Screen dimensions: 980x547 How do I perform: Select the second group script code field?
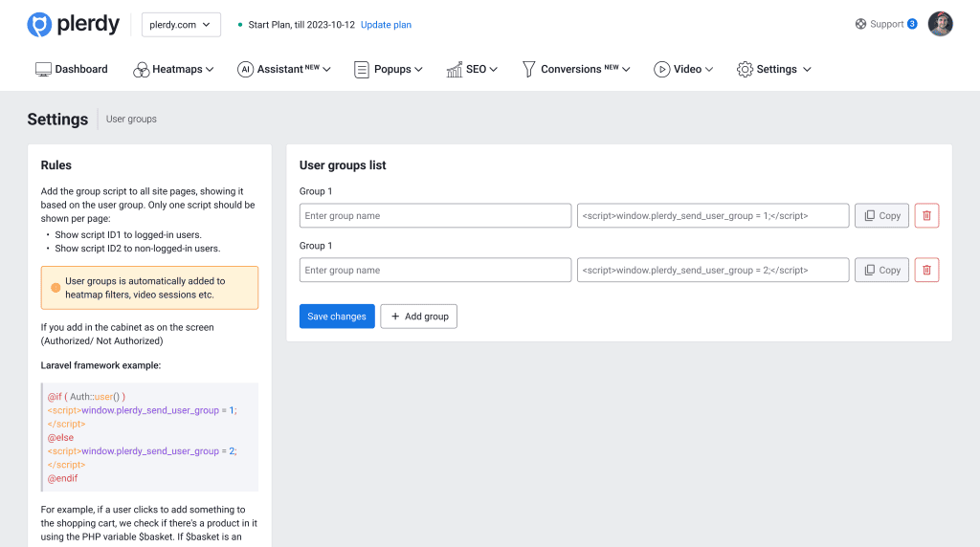[713, 271]
